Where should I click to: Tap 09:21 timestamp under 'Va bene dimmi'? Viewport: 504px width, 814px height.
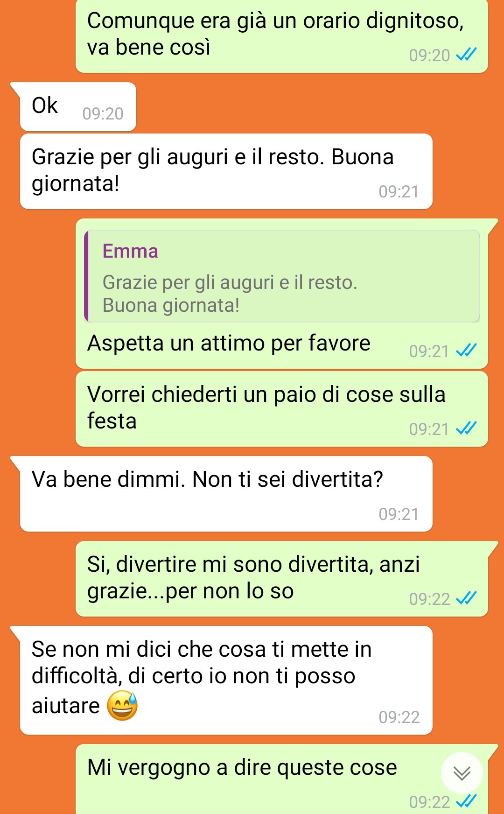click(x=399, y=514)
